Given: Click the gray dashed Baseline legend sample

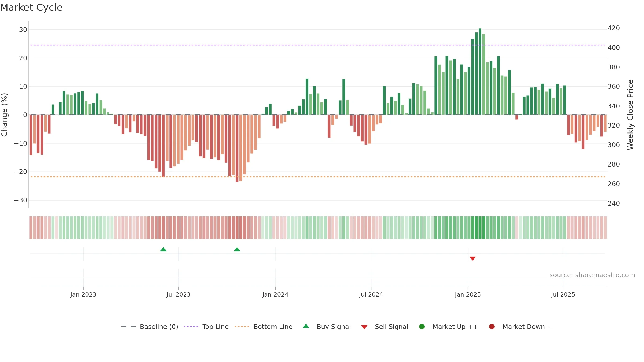Looking at the screenshot, I should click(128, 327).
